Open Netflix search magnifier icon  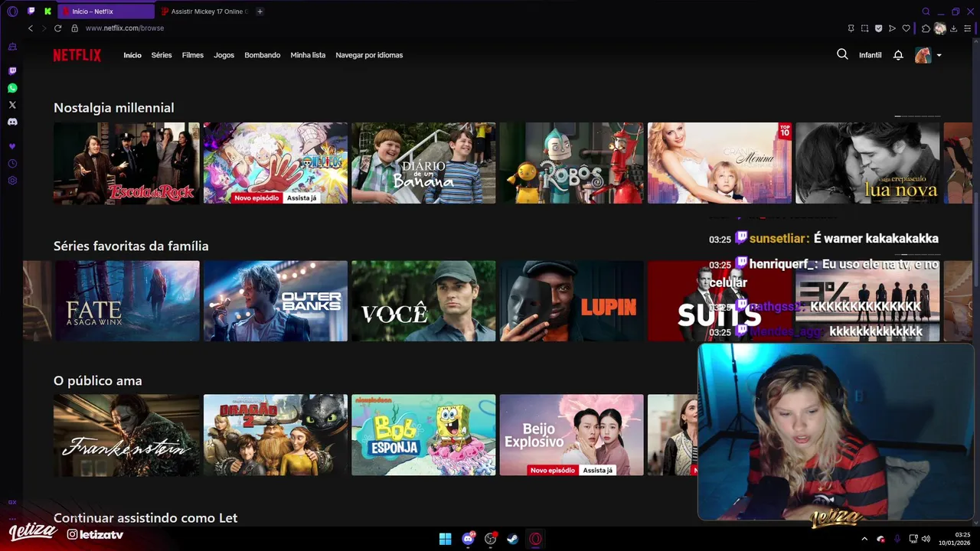pyautogui.click(x=842, y=54)
